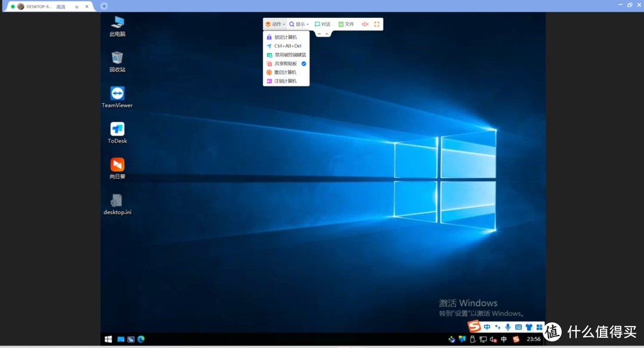
Task: Open the 文件 file transfer tool
Action: 346,24
